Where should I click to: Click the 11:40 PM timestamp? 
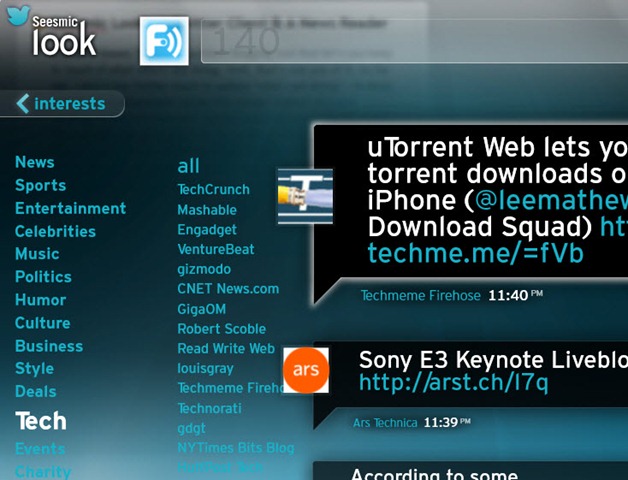click(515, 296)
